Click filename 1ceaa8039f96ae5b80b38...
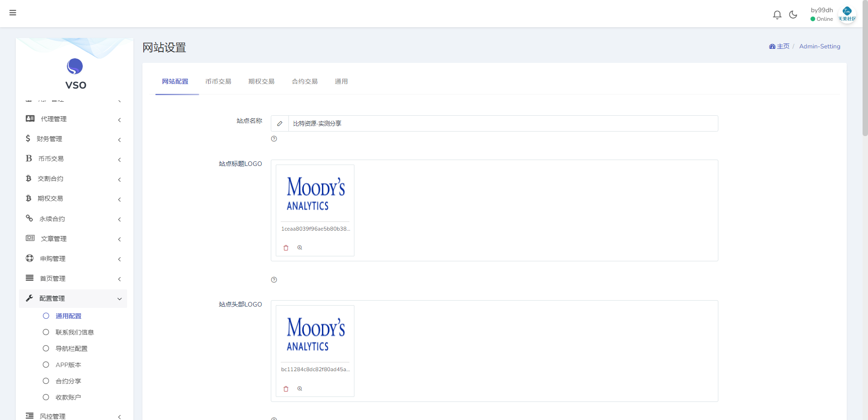 316,229
